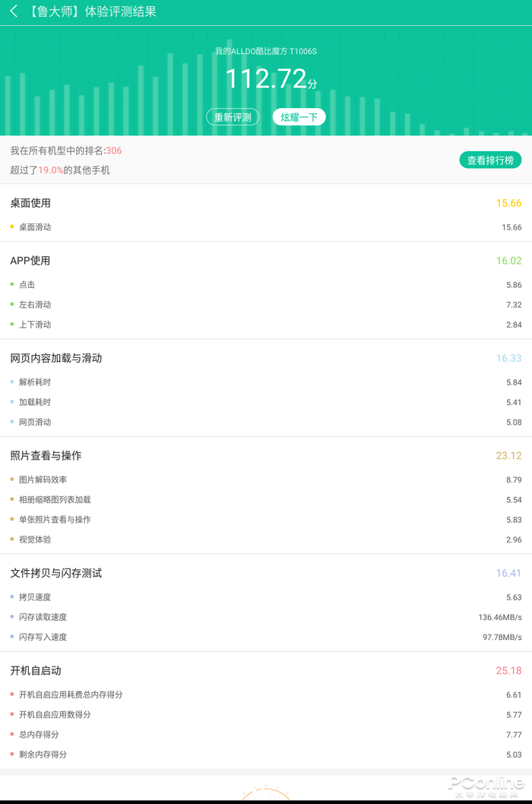532x804 pixels.
Task: Click the green 16.02 section score
Action: 508,261
